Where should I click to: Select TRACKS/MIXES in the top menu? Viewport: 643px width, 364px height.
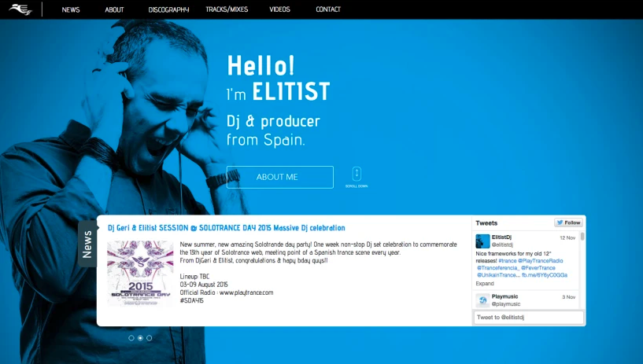[227, 9]
